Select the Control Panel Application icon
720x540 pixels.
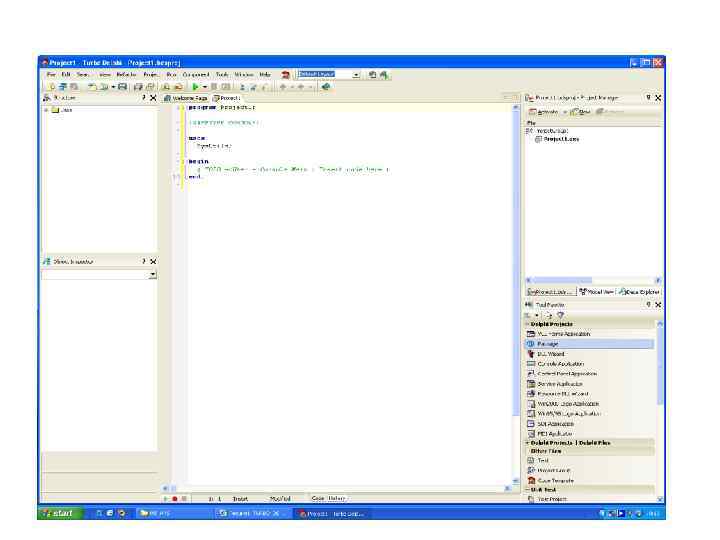pyautogui.click(x=531, y=374)
